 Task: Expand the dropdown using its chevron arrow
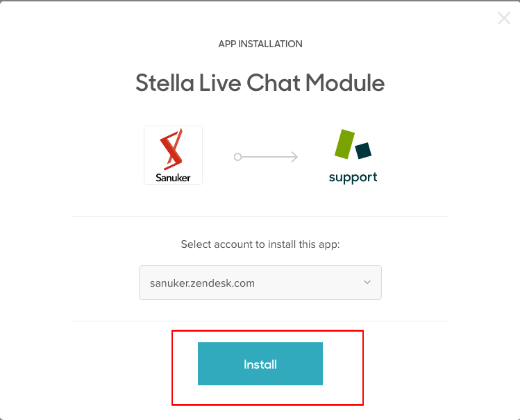click(x=367, y=283)
